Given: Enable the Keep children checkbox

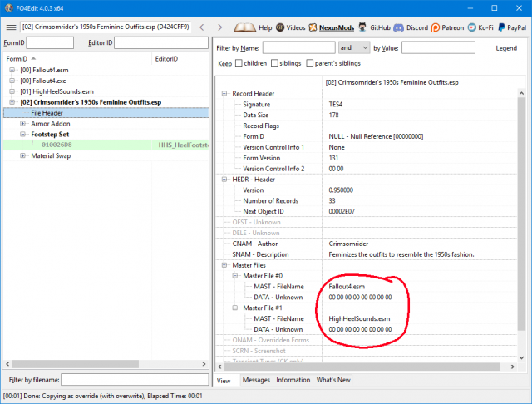Looking at the screenshot, I should 240,63.
